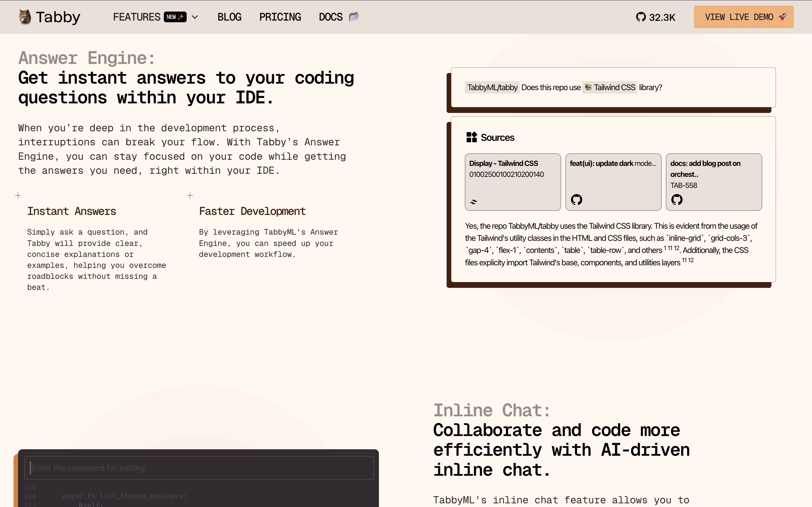Click the Tailwind CSS library tag

coord(614,88)
